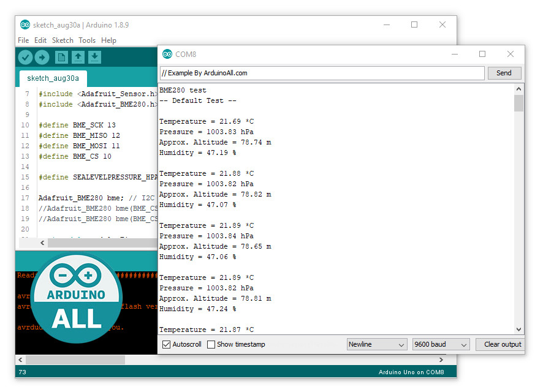Open the Help menu
The width and height of the screenshot is (543, 392).
108,40
